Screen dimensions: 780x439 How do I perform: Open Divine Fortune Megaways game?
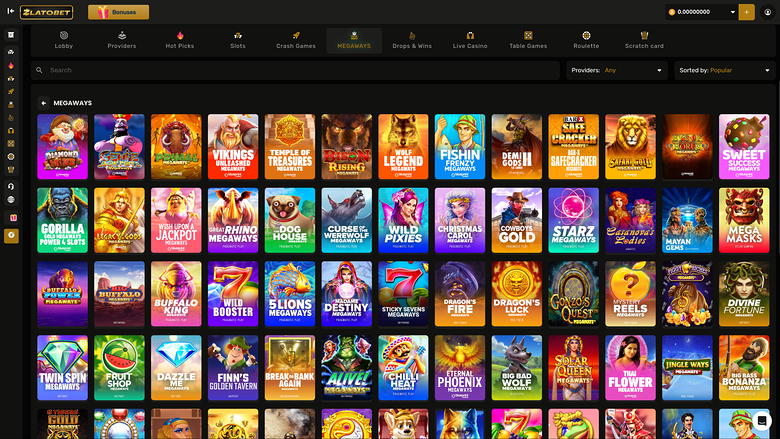[x=744, y=294]
